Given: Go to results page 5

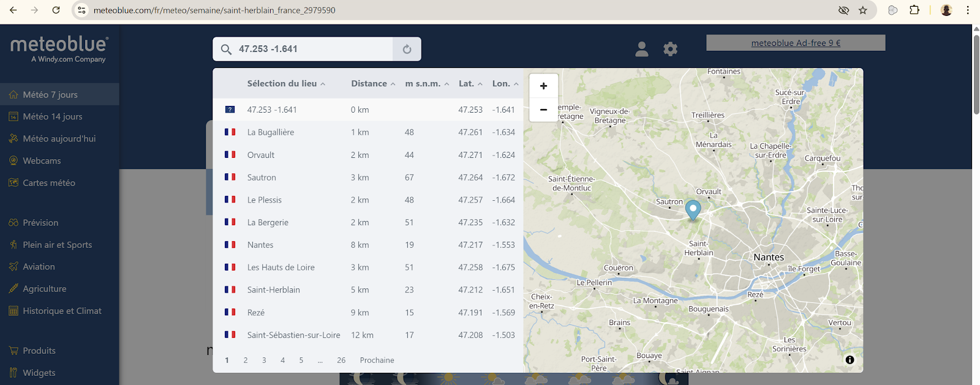Looking at the screenshot, I should (301, 360).
